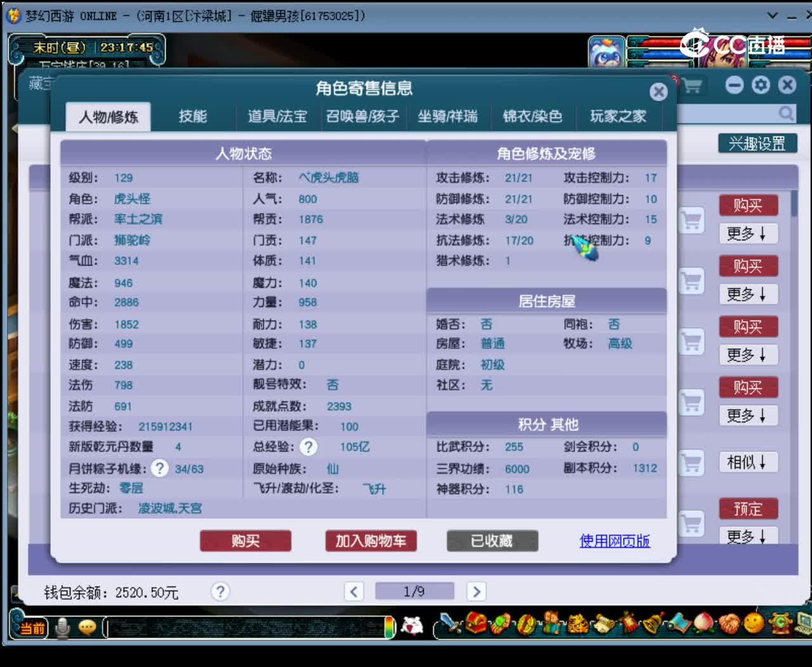Click the first 购买 button in the listing
812x667 pixels.
click(x=748, y=205)
